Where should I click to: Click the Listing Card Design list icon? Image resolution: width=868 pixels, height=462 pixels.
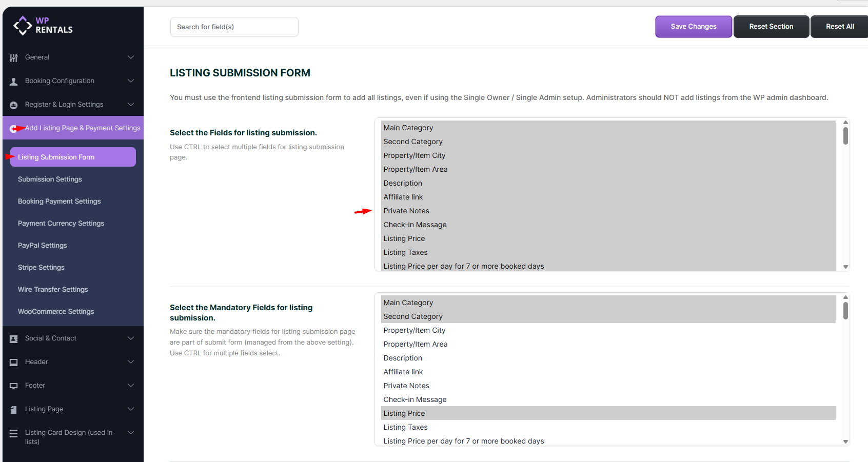pos(14,434)
